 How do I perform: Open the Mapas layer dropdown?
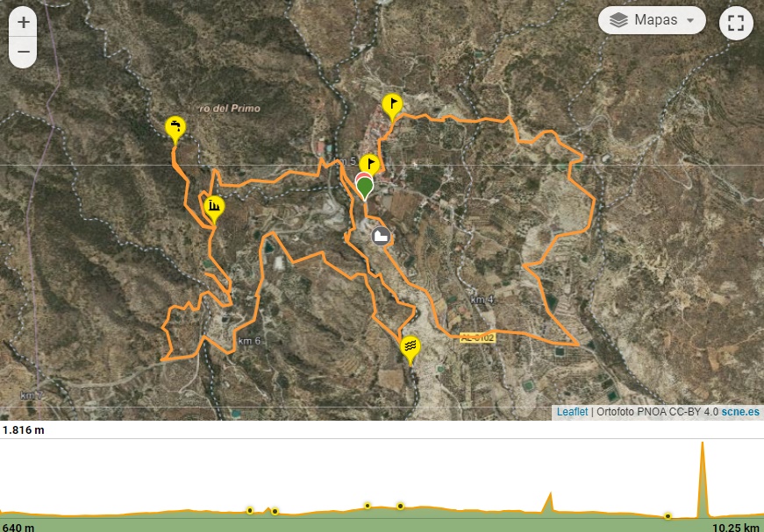652,20
